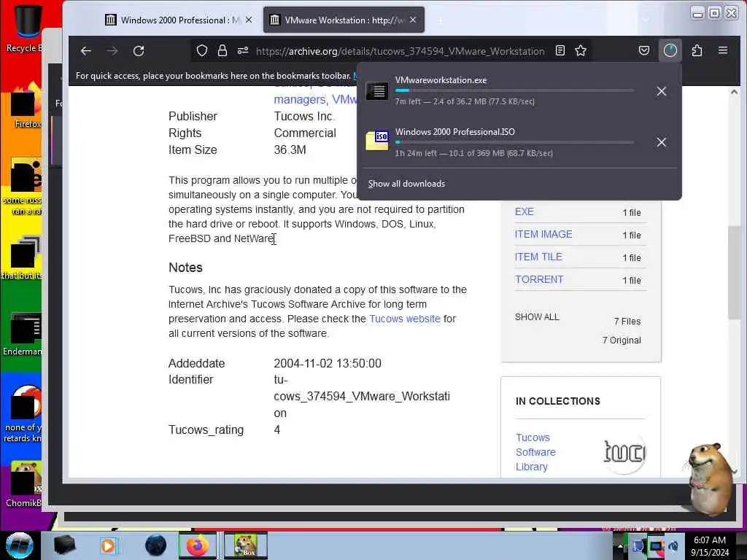Image resolution: width=747 pixels, height=560 pixels.
Task: Open the ITEM IMAGE download option
Action: point(543,234)
